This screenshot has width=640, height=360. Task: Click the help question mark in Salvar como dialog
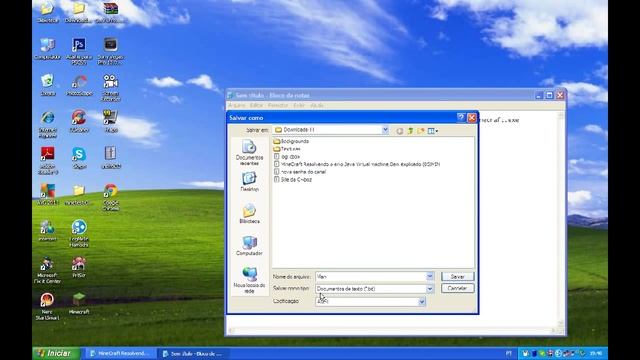click(x=461, y=118)
